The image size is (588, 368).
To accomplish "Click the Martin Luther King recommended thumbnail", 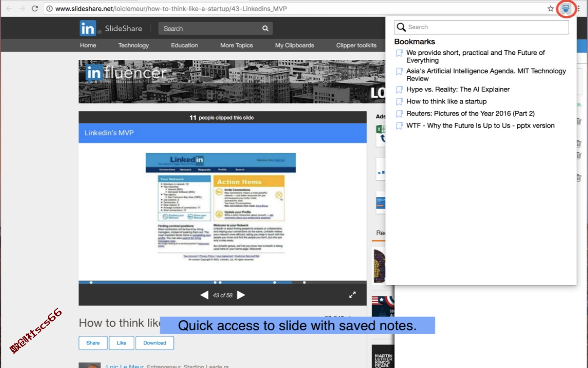I will click(383, 356).
